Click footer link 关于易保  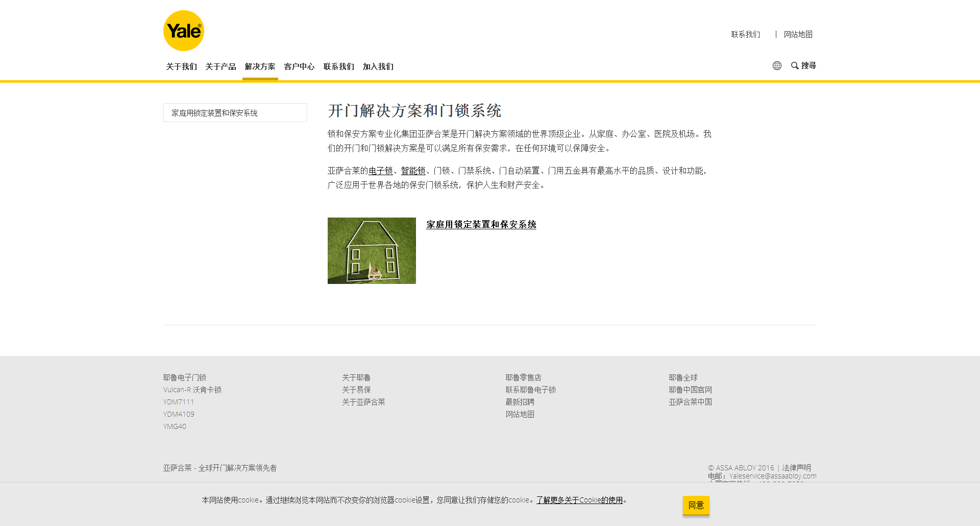356,390
